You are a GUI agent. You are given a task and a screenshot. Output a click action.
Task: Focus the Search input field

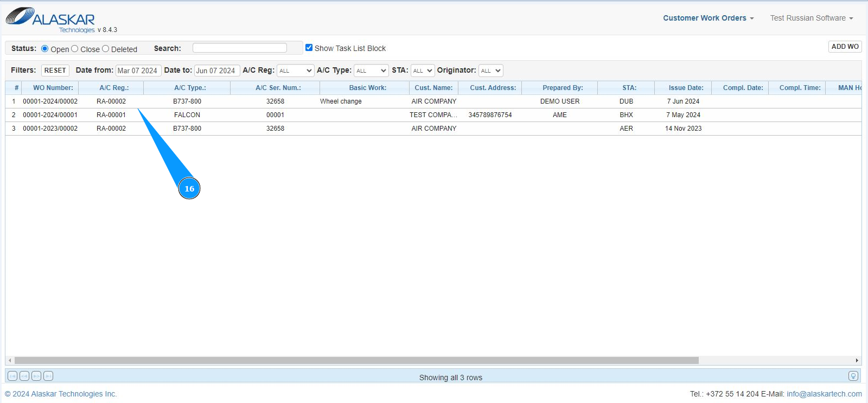click(x=239, y=48)
